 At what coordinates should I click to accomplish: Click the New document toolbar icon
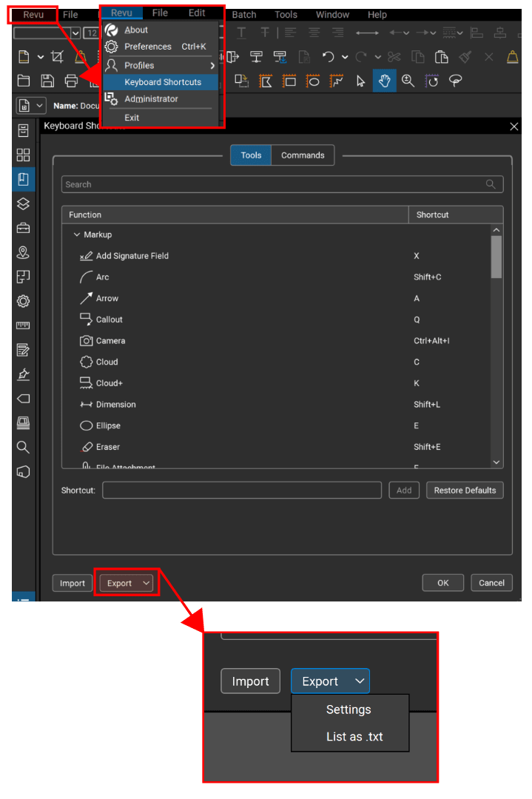pos(24,56)
